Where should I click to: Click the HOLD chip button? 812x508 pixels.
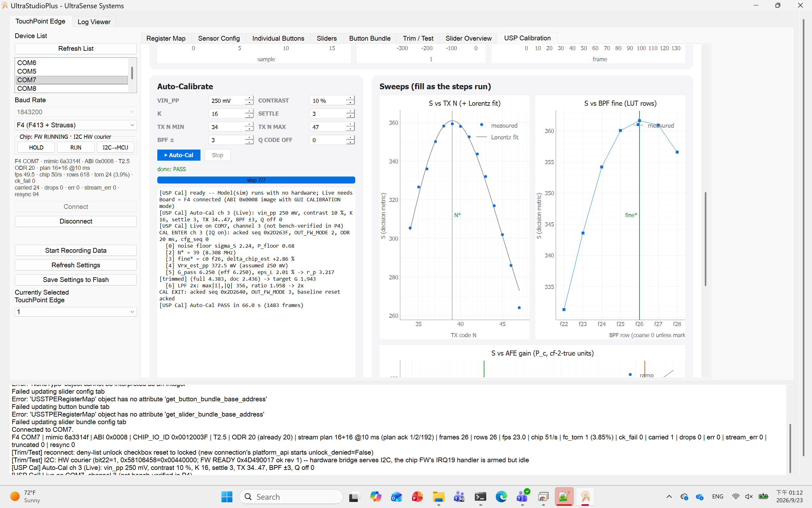click(36, 148)
